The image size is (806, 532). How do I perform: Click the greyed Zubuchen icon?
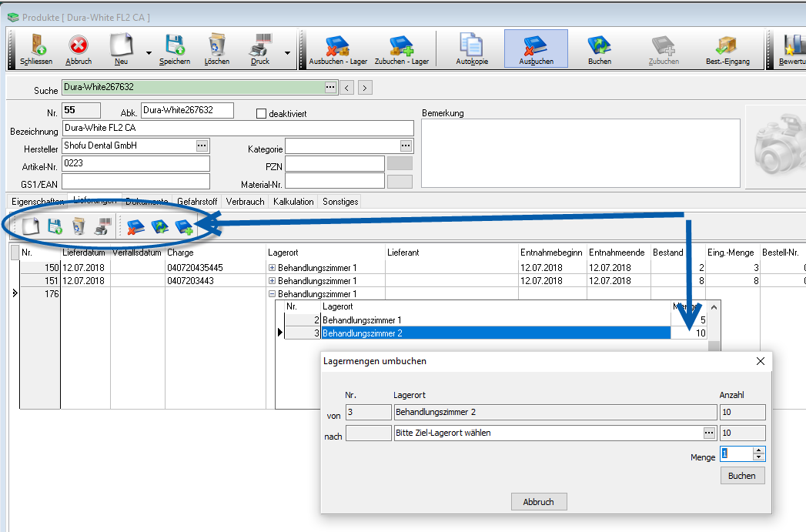coord(663,45)
